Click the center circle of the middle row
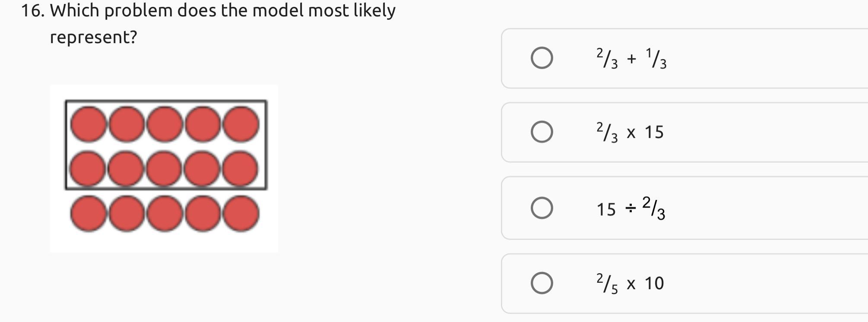Image resolution: width=868 pixels, height=322 pixels. [x=165, y=168]
